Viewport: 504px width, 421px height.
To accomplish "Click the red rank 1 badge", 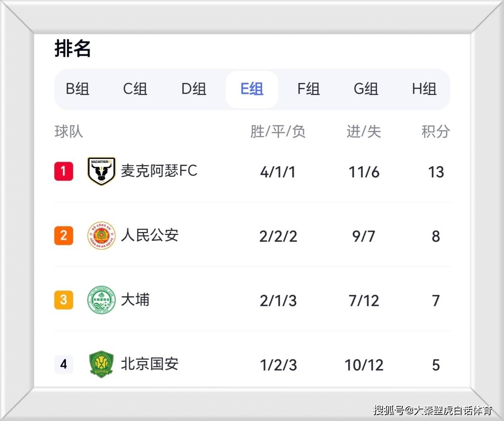I will pyautogui.click(x=64, y=172).
